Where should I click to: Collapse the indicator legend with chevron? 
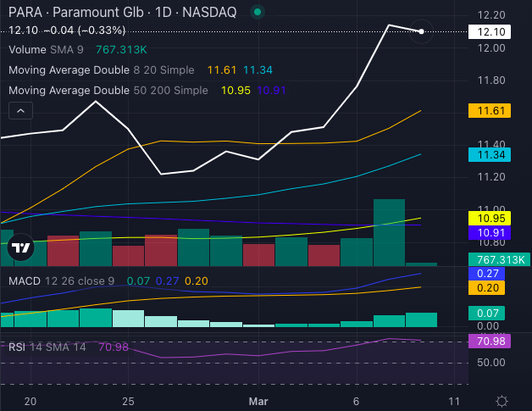click(20, 111)
